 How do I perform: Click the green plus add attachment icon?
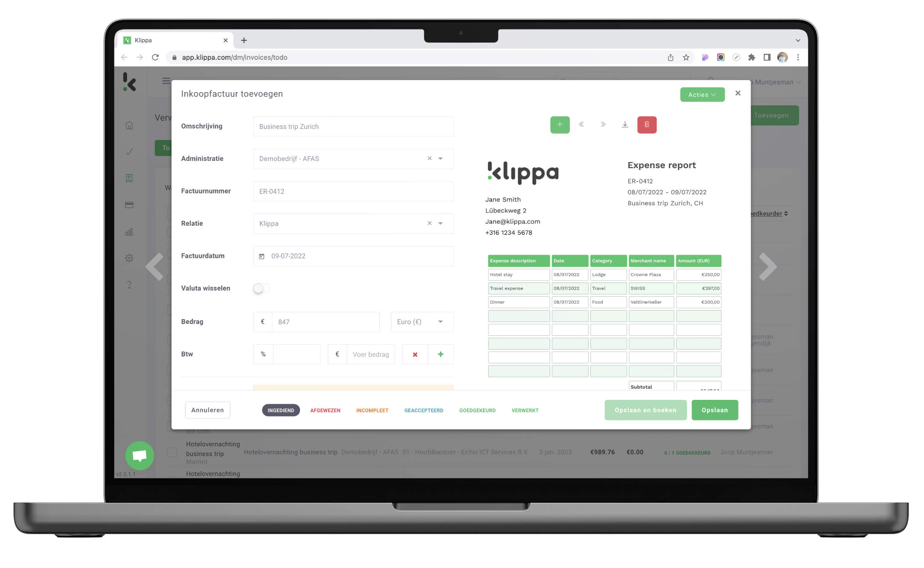(560, 124)
